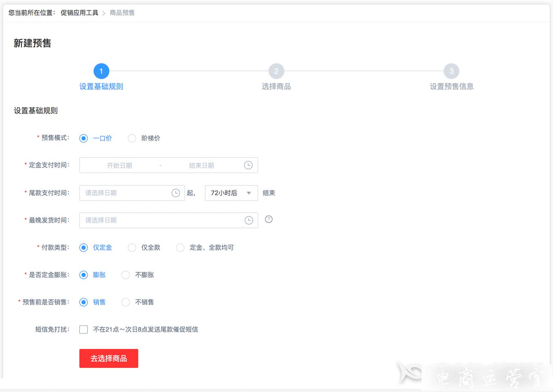Select 不膨胀 deposit option
The width and height of the screenshot is (553, 392).
coord(125,275)
